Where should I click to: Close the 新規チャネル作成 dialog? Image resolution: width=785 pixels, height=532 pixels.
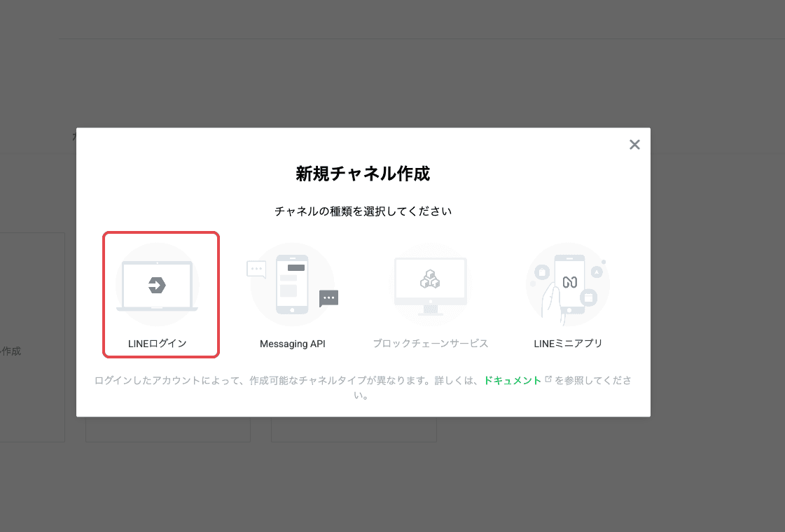click(634, 145)
